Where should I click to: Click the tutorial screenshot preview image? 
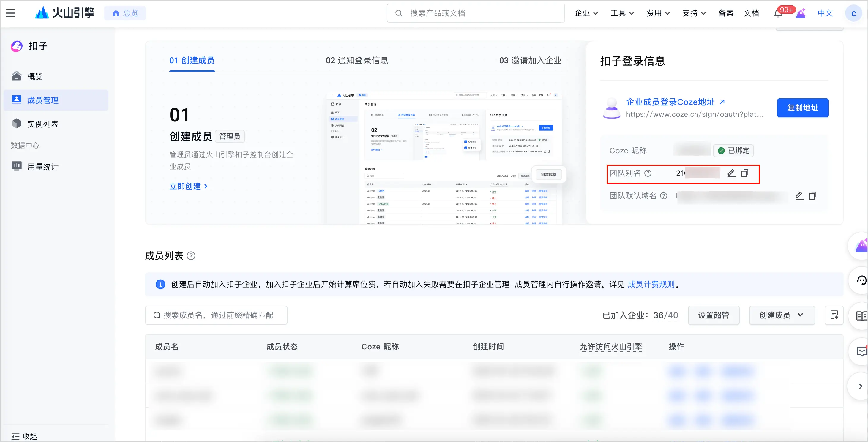click(x=444, y=158)
